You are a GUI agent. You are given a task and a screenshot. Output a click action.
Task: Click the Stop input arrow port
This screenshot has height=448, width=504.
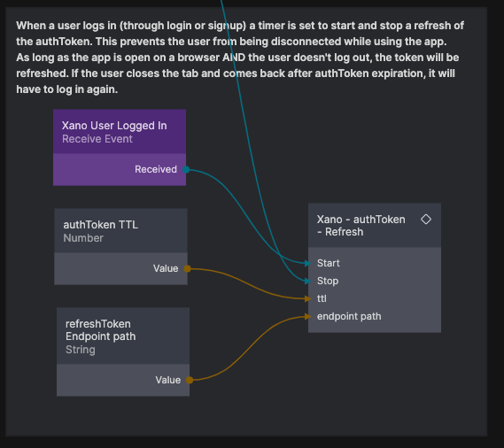(308, 281)
